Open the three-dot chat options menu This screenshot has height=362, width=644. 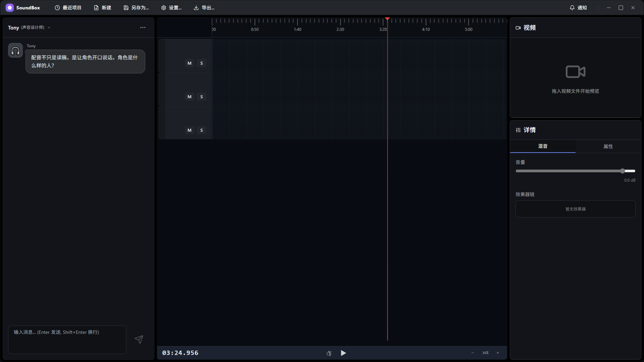[143, 27]
